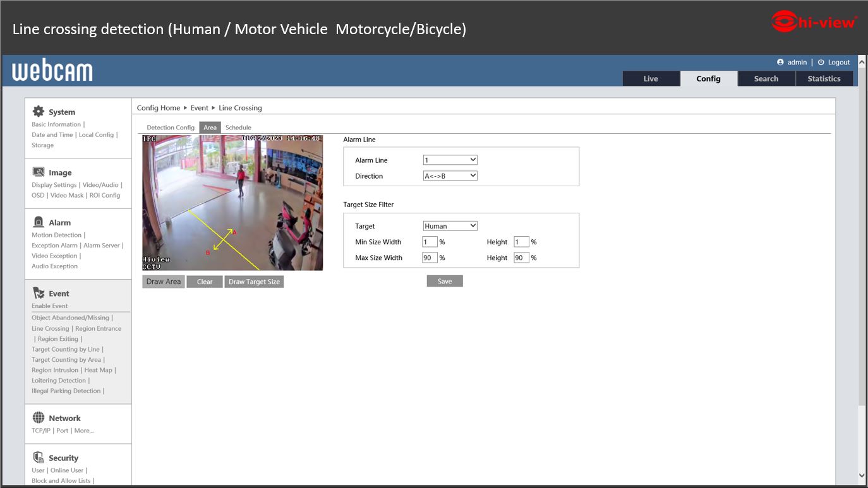Click the admin user icon

pyautogui.click(x=780, y=62)
